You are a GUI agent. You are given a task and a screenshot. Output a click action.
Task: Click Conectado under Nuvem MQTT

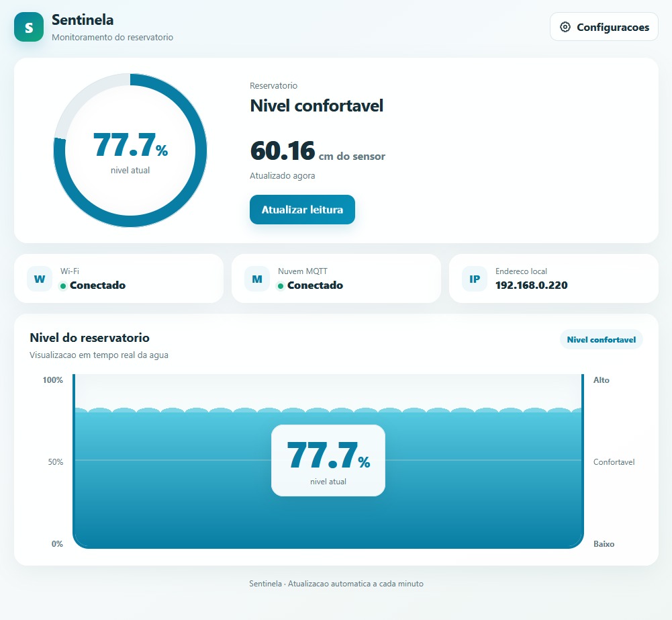[315, 285]
